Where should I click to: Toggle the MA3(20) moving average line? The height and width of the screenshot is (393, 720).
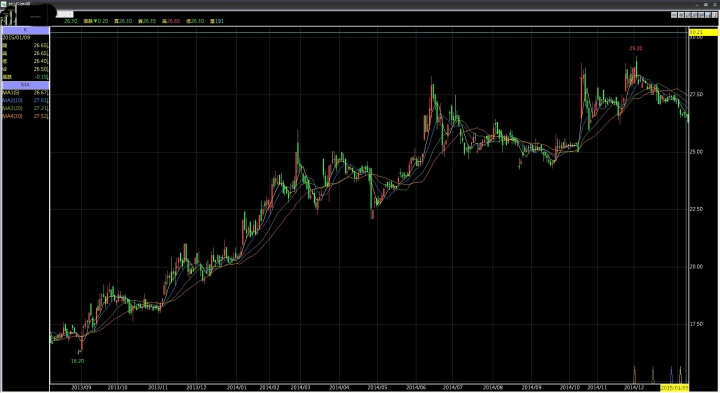point(25,108)
